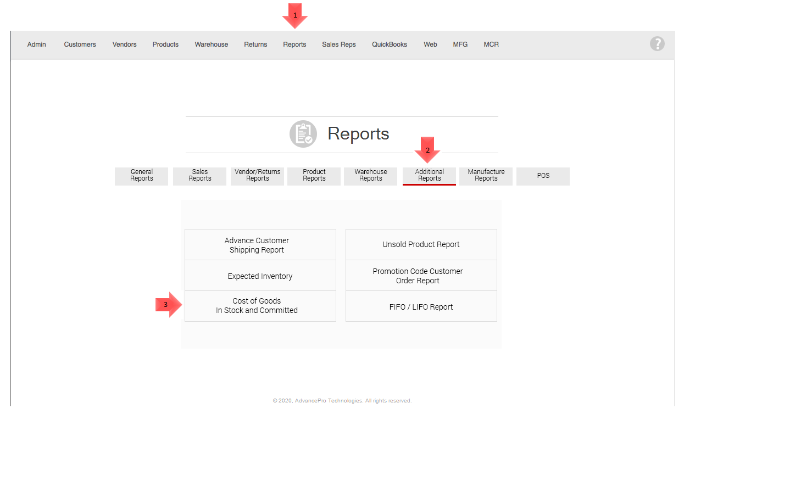Show the Manufacture Reports tab
This screenshot has width=812, height=504.
(486, 176)
